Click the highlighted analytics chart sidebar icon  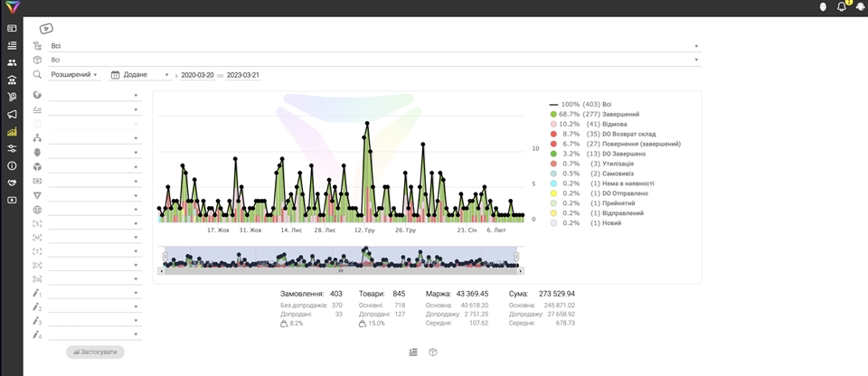12,132
